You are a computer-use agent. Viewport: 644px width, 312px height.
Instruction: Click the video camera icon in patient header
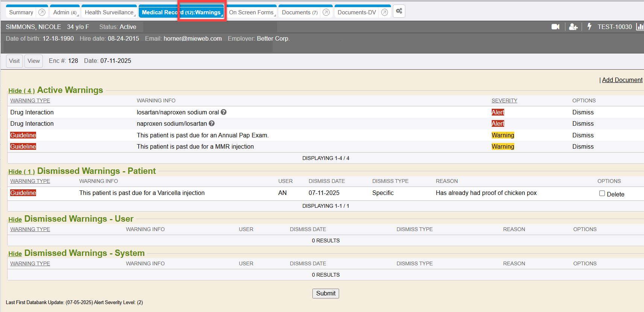(555, 27)
